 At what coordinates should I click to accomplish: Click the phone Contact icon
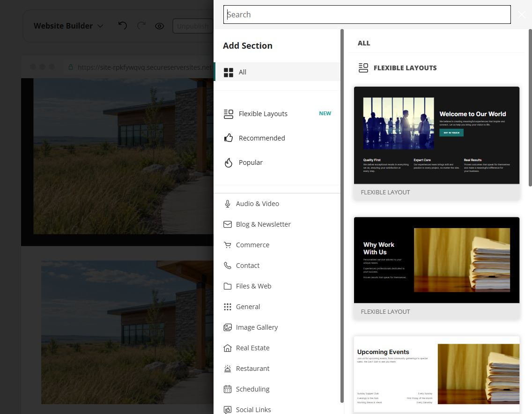[x=227, y=266]
